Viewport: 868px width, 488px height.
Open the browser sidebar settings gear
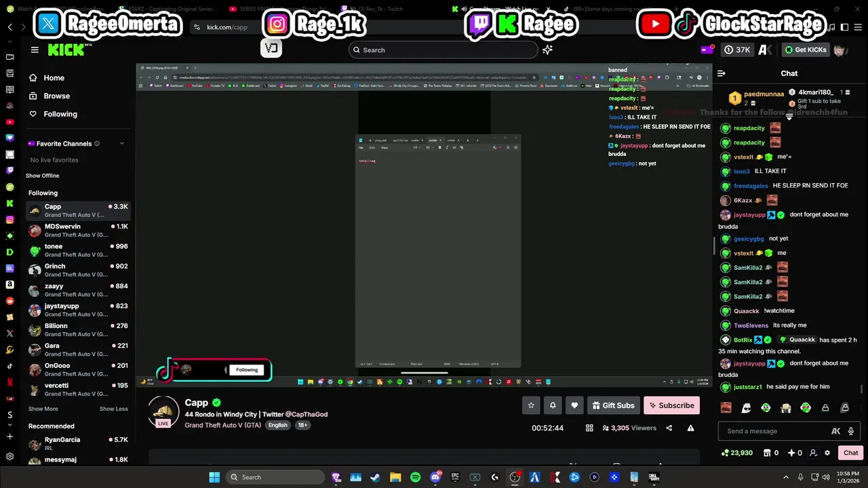click(x=9, y=456)
